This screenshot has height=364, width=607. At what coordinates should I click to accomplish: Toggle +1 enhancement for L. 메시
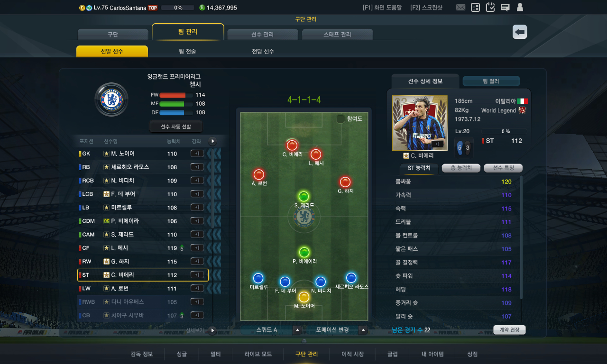coord(197,248)
